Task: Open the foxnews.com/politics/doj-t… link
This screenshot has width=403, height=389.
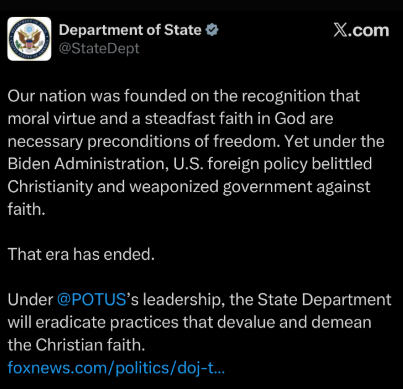Action: pos(116,368)
